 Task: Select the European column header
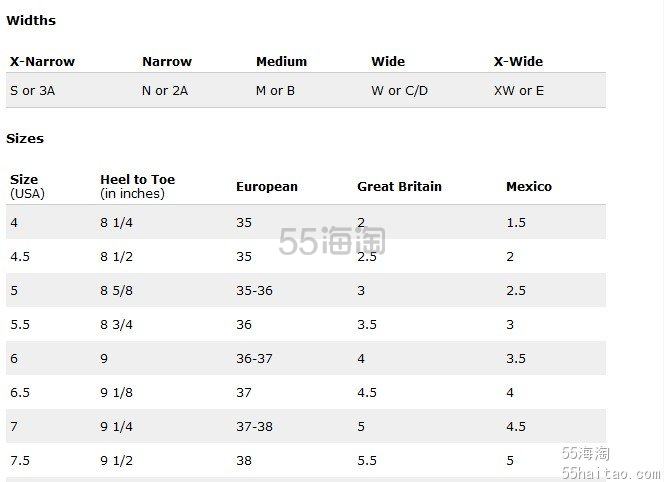pyautogui.click(x=267, y=187)
